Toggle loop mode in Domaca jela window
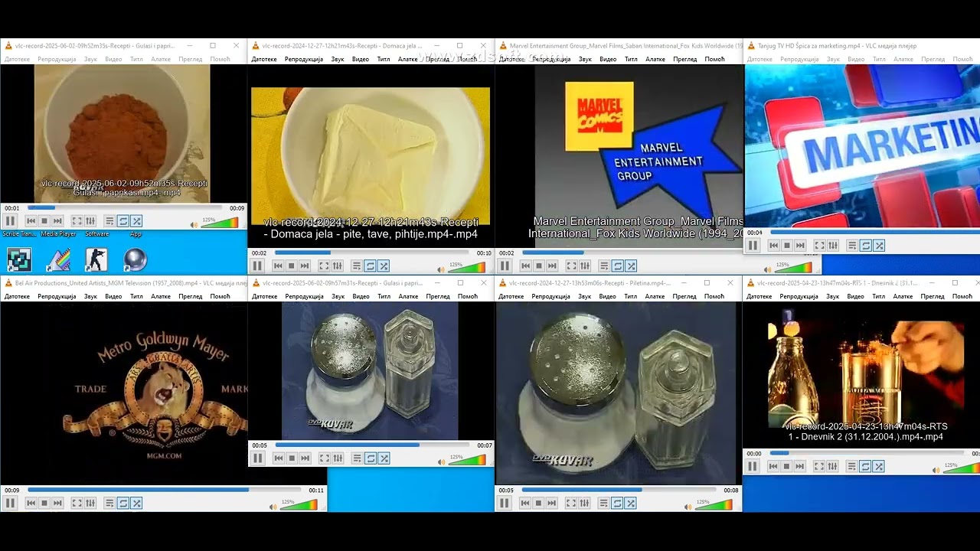This screenshot has height=551, width=980. [370, 266]
